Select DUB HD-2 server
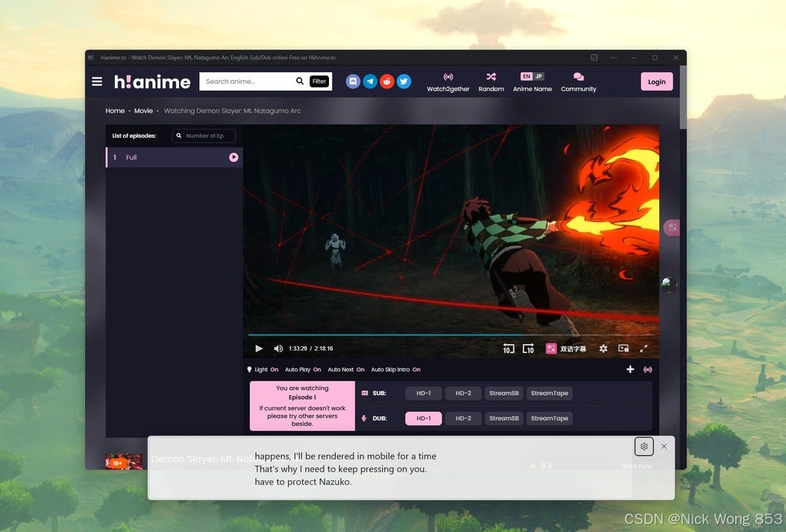 tap(463, 418)
